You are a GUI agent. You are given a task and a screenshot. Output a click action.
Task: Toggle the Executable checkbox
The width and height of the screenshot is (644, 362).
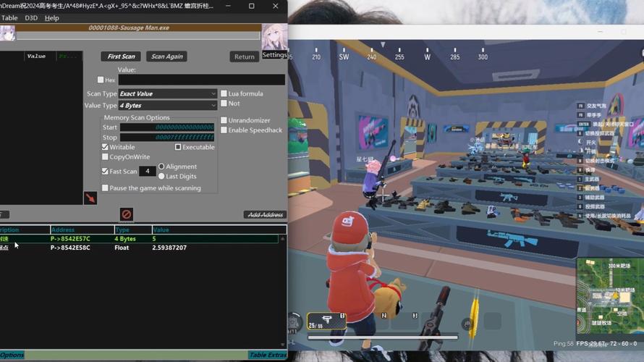click(x=178, y=147)
